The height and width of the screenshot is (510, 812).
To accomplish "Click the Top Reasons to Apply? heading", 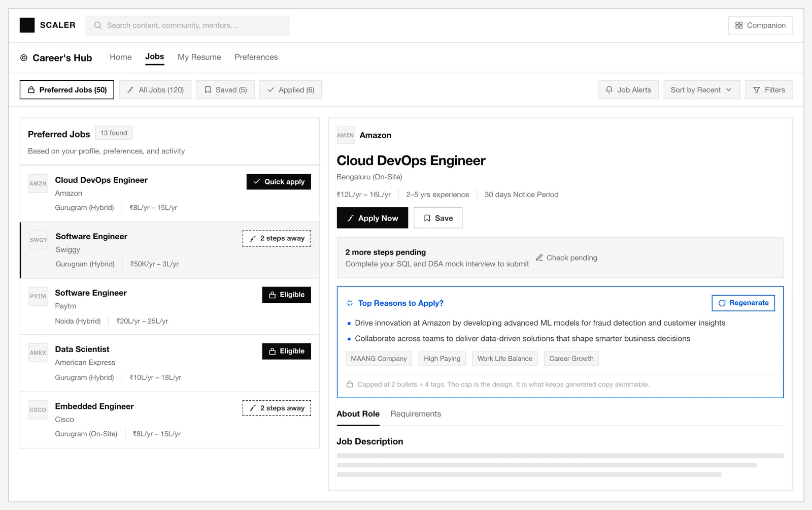I will tap(401, 303).
